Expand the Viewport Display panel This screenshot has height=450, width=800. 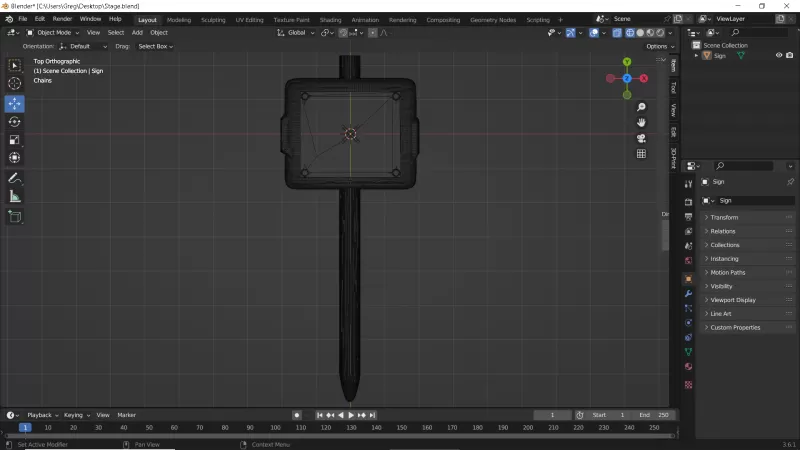tap(732, 300)
